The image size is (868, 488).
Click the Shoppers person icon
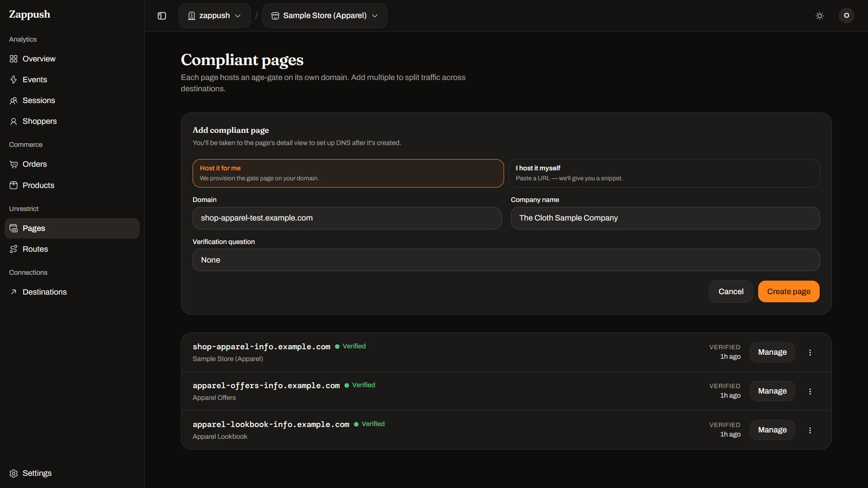point(14,121)
